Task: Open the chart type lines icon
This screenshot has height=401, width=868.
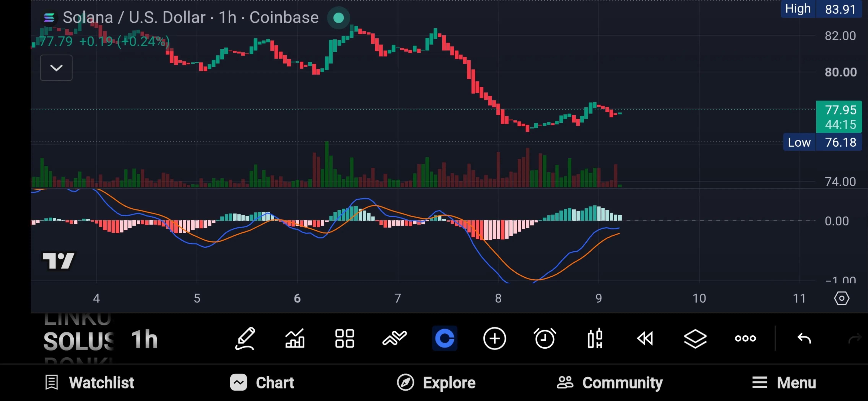Action: (395, 338)
